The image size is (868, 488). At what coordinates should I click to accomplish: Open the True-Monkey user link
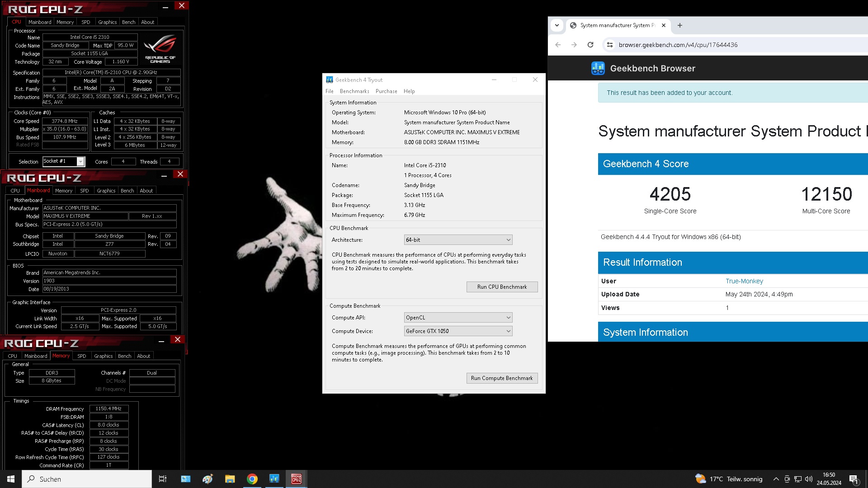pyautogui.click(x=744, y=281)
